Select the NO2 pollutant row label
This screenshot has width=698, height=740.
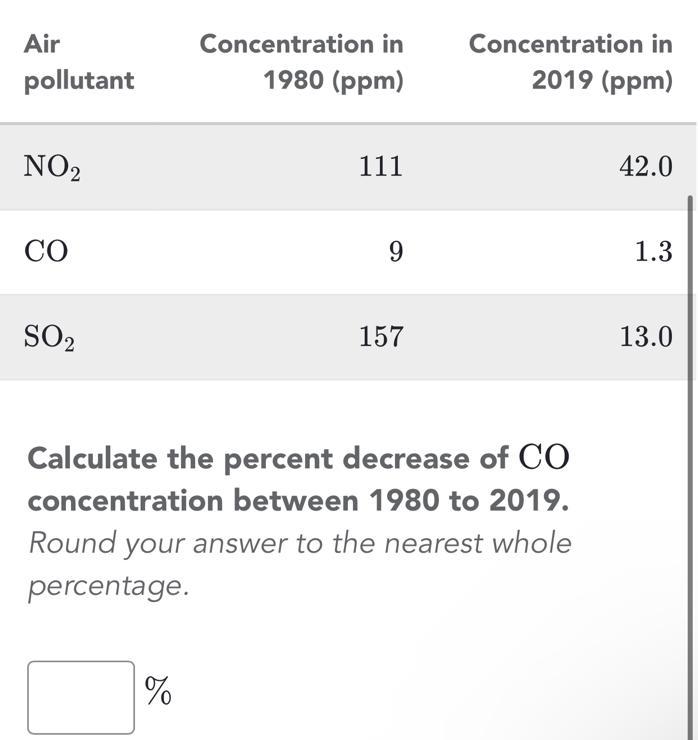52,167
